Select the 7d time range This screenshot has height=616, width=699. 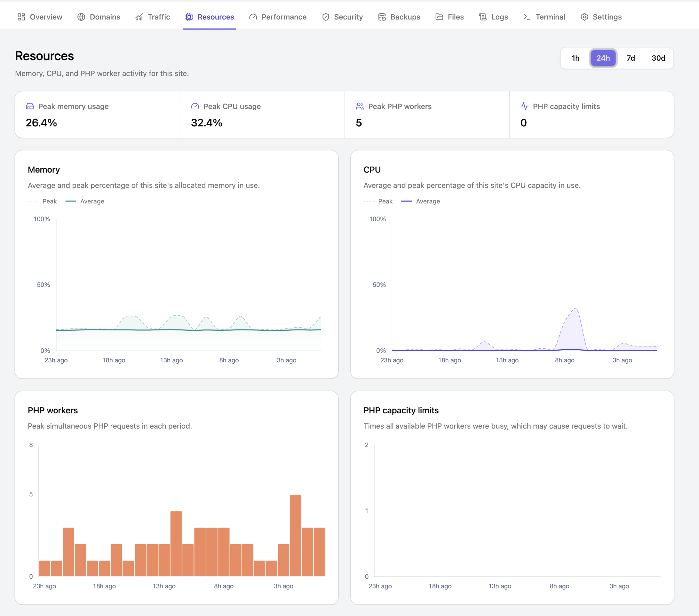631,58
